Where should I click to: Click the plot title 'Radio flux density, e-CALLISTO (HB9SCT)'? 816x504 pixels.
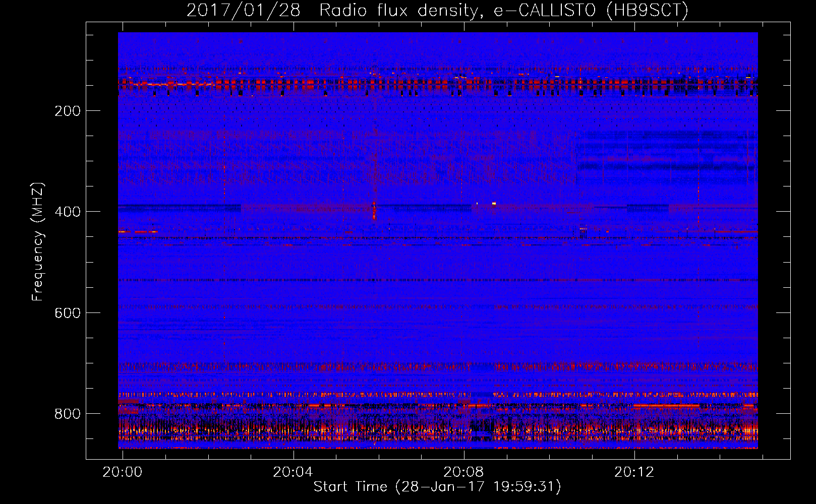tap(504, 10)
